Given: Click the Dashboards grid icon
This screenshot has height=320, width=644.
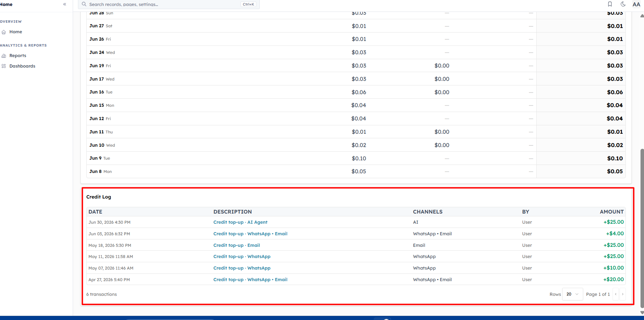Looking at the screenshot, I should click(4, 66).
